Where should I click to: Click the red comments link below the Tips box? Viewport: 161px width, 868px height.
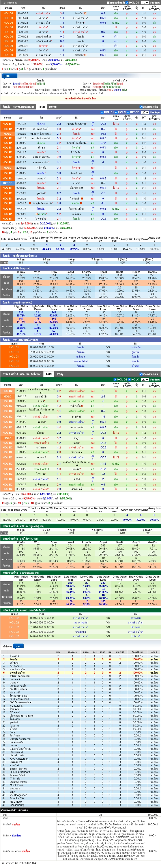pos(80,98)
